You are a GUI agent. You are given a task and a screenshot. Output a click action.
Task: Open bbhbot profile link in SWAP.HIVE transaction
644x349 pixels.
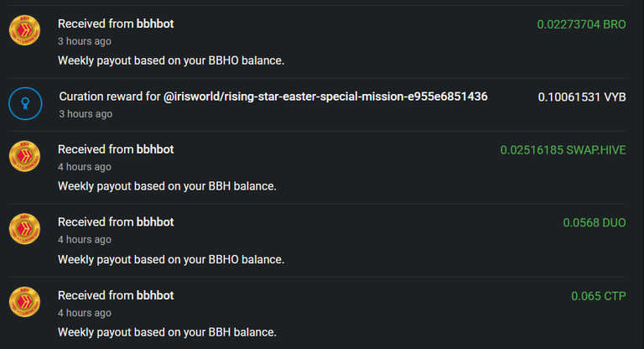point(155,149)
